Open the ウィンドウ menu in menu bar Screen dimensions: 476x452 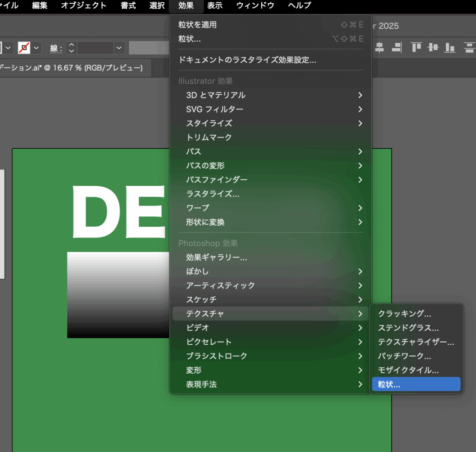tap(255, 6)
